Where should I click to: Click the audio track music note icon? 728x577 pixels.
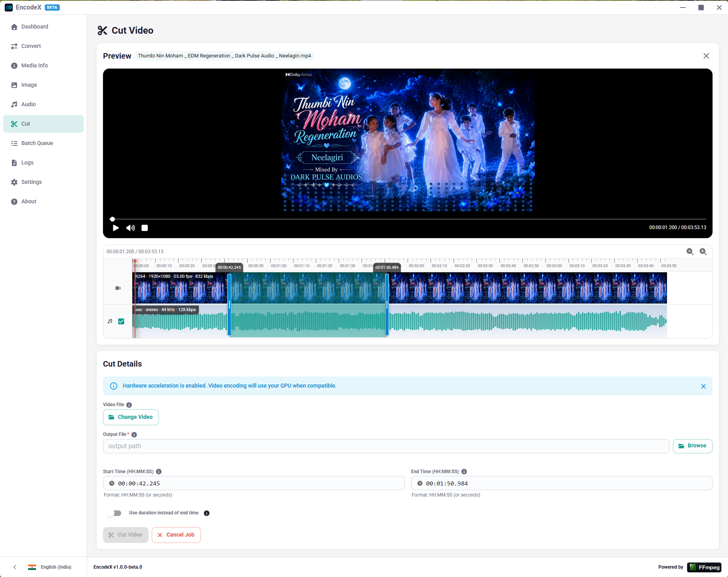click(110, 321)
